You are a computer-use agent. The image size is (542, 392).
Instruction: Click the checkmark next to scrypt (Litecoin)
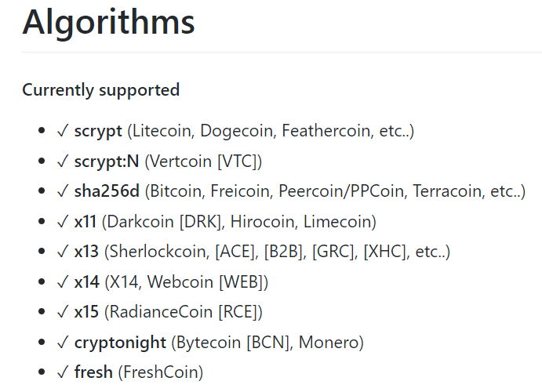[x=63, y=131]
